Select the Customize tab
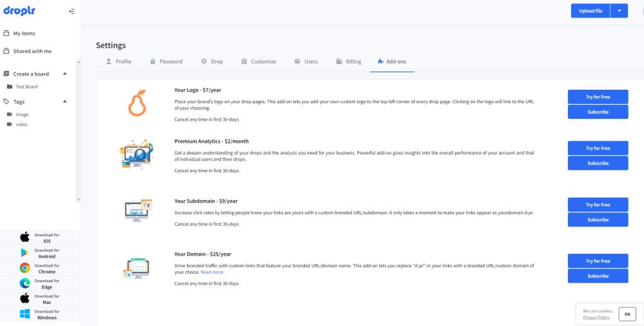The width and height of the screenshot is (644, 326). tap(259, 61)
